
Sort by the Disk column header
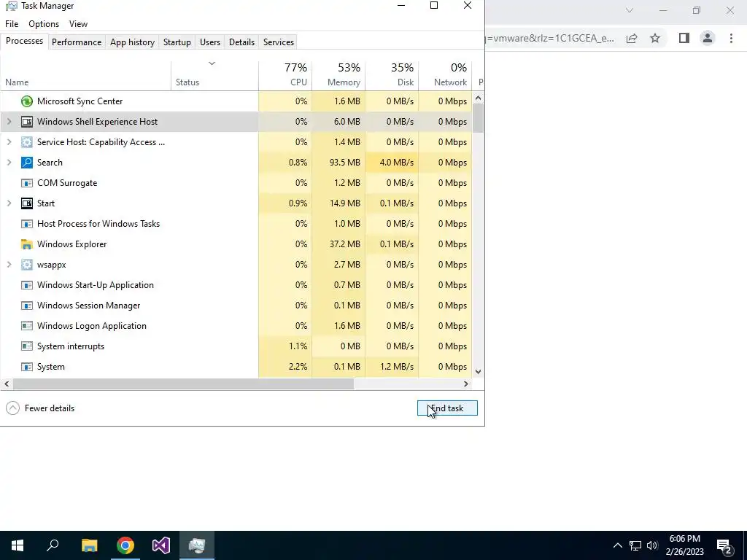(x=392, y=75)
